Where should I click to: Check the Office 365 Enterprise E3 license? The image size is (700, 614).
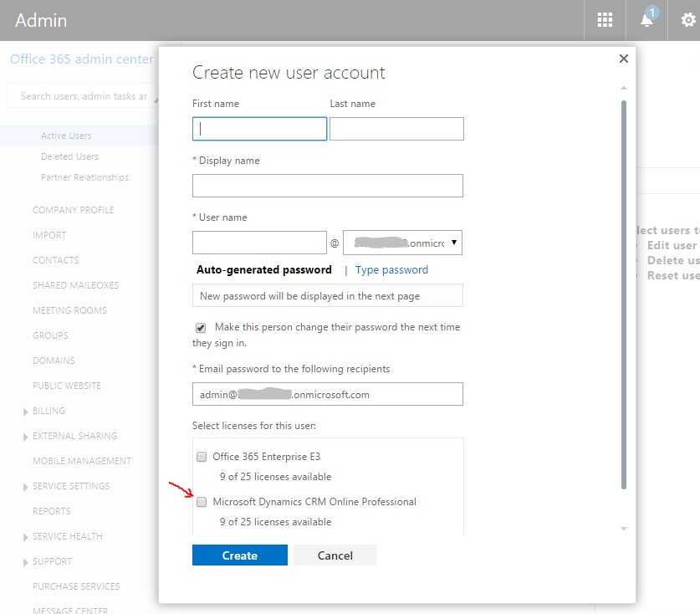[x=202, y=457]
